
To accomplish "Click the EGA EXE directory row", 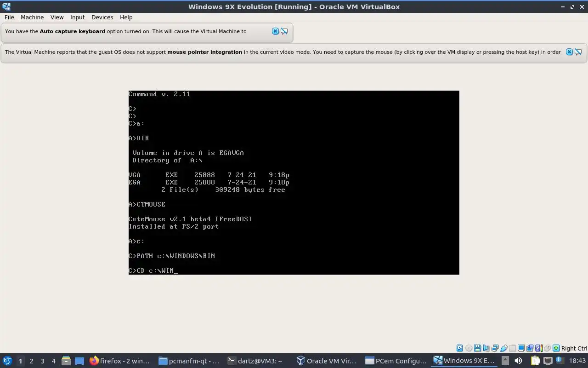I will (x=209, y=182).
